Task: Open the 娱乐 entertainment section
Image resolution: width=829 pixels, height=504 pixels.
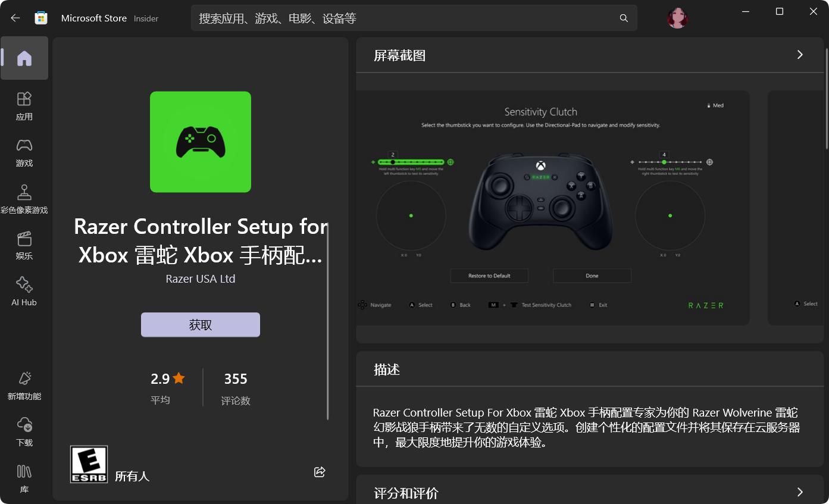Action: (24, 245)
